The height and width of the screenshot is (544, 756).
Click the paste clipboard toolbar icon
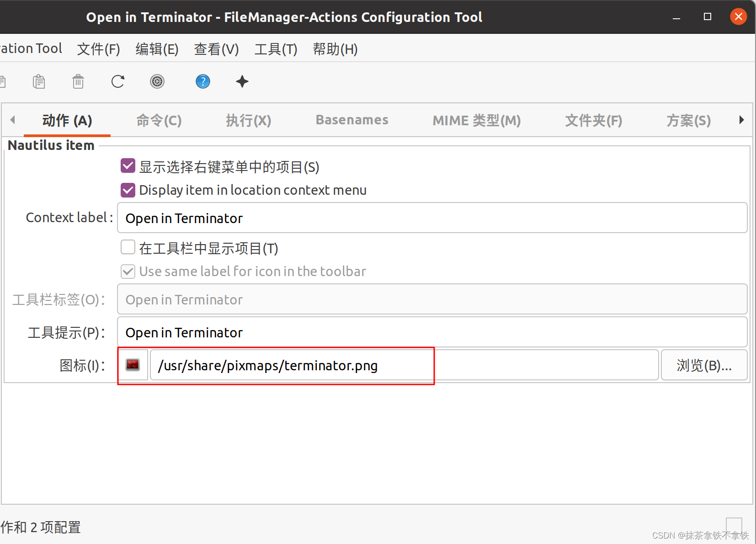39,82
